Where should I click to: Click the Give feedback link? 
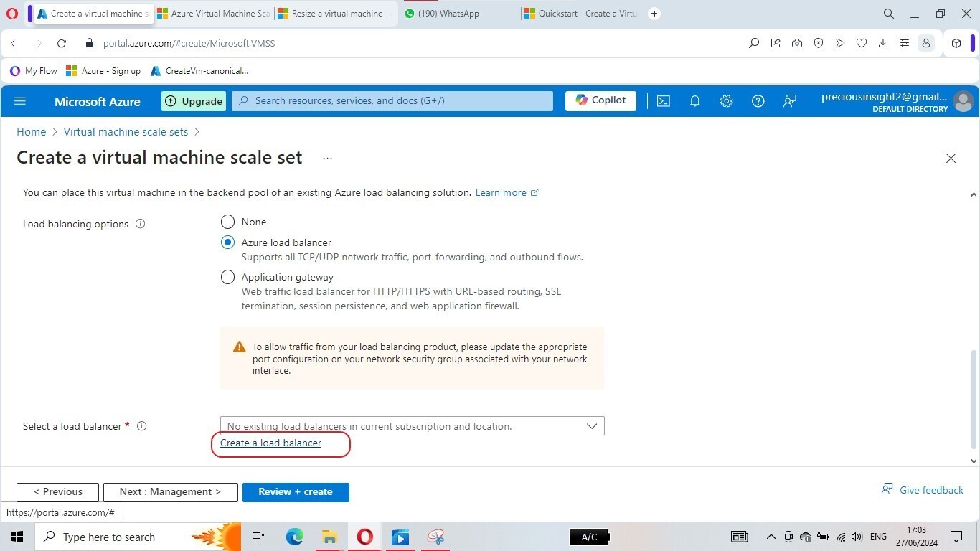pos(923,490)
